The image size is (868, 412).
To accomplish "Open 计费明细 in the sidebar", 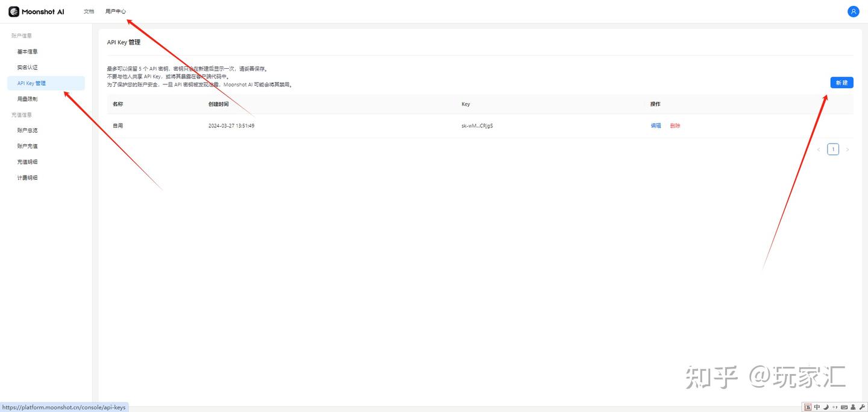I will tap(46, 178).
